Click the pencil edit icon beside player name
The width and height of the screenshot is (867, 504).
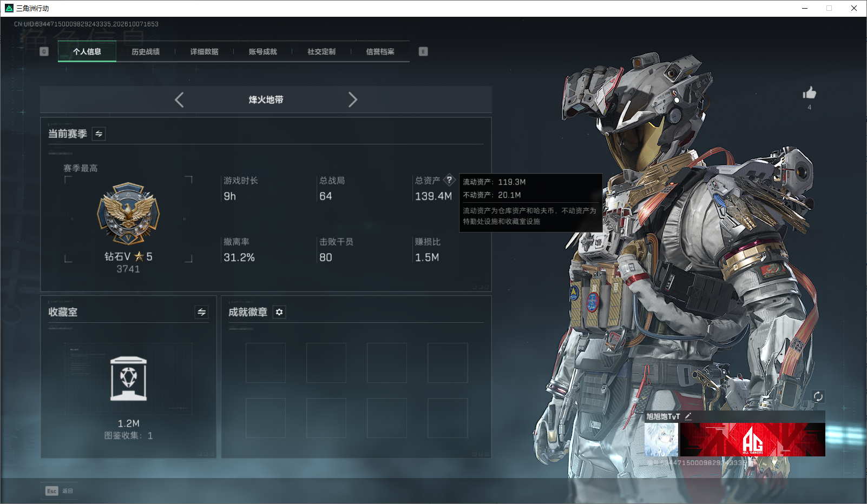tap(688, 416)
